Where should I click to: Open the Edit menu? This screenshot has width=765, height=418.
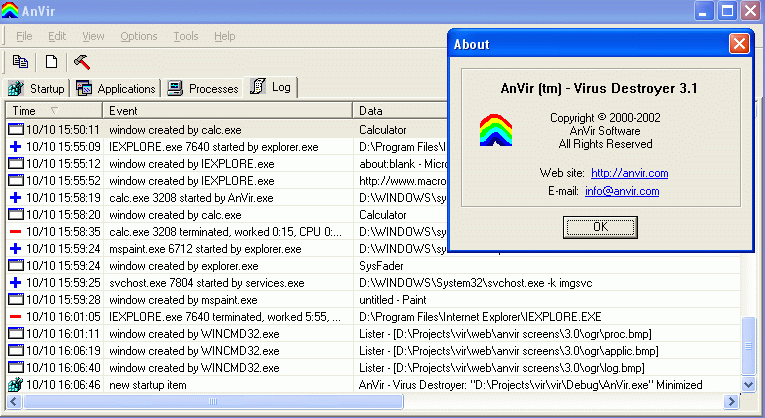click(x=57, y=36)
